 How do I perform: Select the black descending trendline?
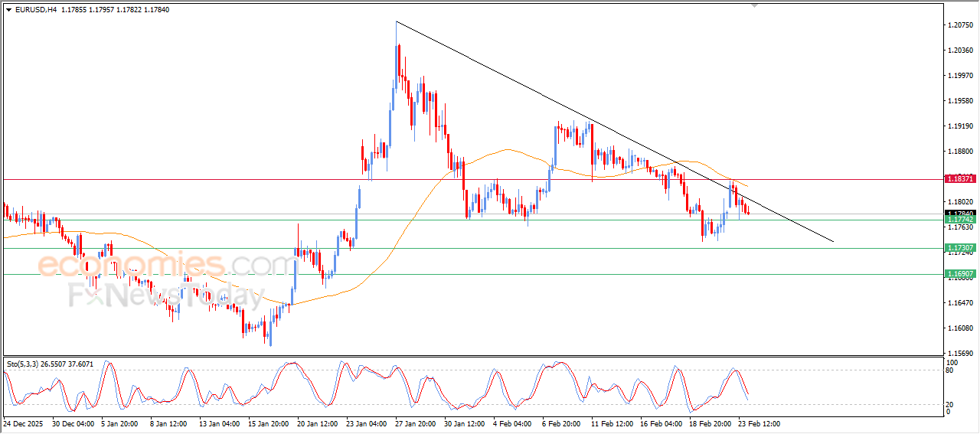click(x=614, y=132)
